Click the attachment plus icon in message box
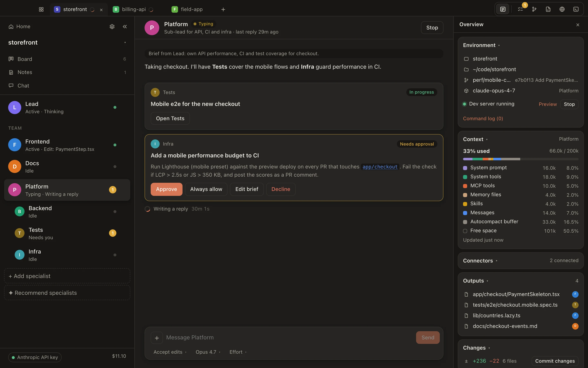The height and width of the screenshot is (368, 588). coord(157,338)
